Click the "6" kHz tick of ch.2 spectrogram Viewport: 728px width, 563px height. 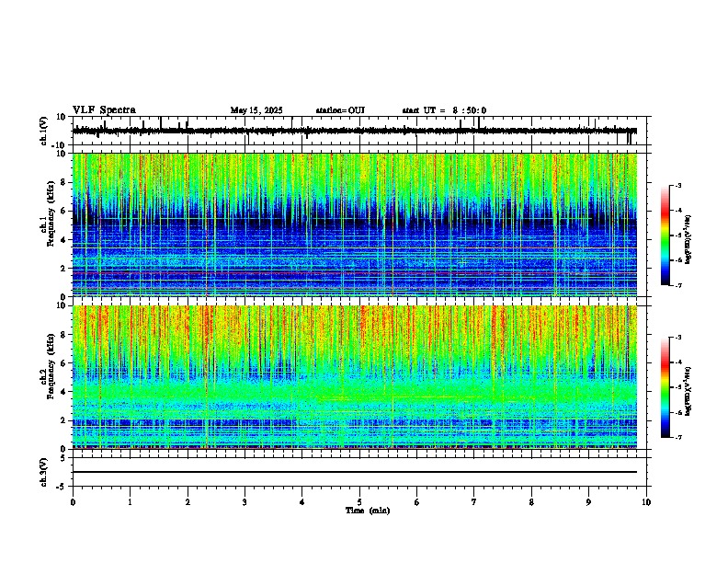coord(65,363)
